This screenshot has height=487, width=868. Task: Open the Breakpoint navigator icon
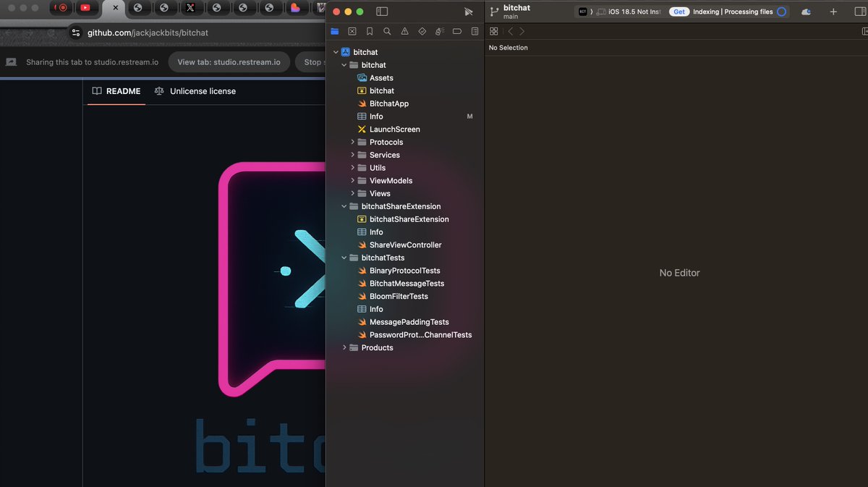tap(457, 32)
